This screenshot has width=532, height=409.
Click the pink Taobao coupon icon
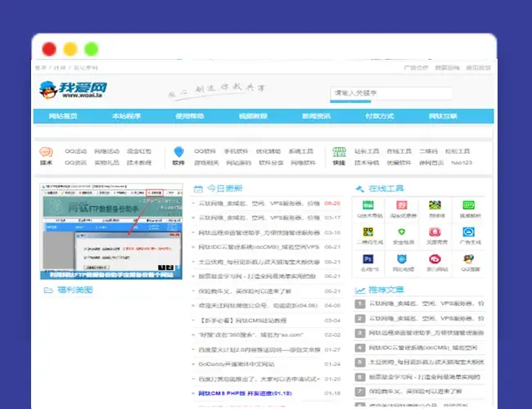click(x=402, y=205)
